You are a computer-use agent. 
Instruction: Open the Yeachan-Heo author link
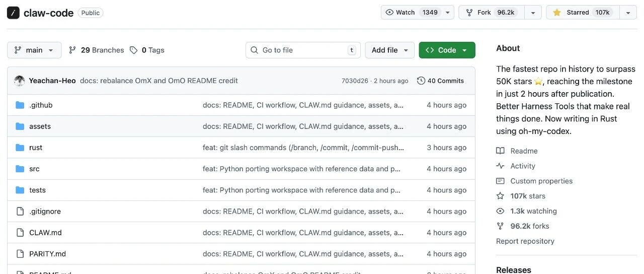point(52,81)
